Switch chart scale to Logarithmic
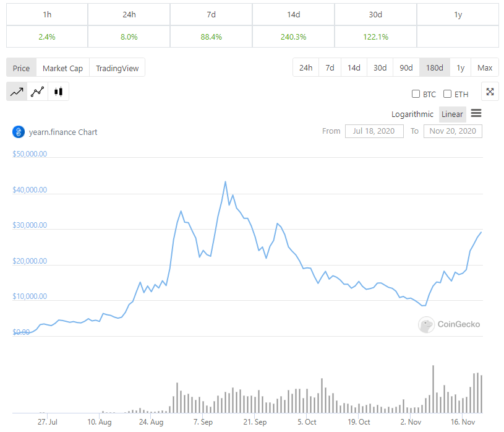 click(412, 114)
